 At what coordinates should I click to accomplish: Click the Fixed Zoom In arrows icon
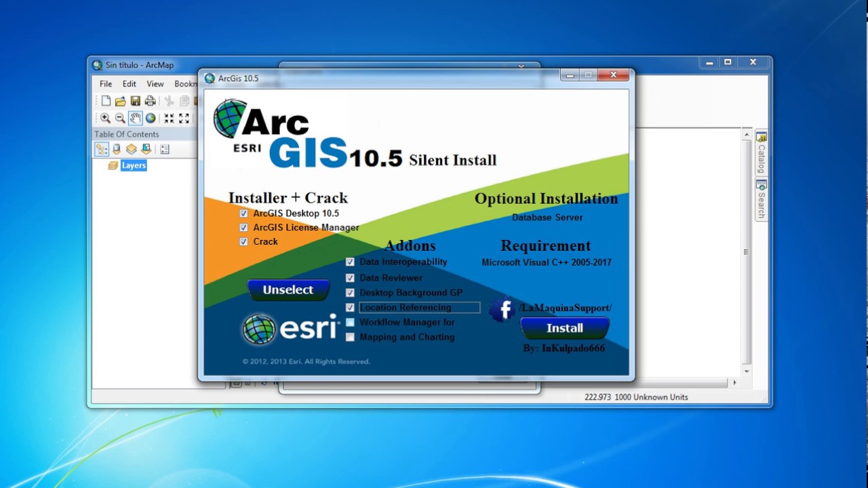(169, 118)
